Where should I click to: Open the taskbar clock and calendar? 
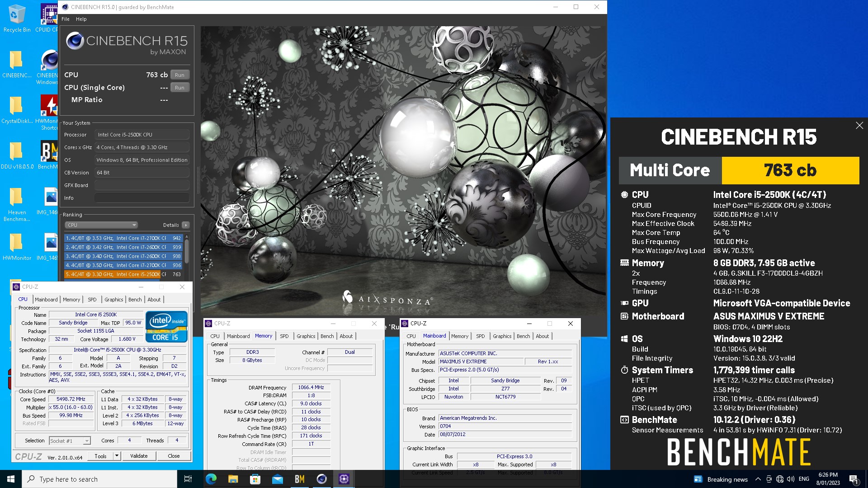pos(828,479)
